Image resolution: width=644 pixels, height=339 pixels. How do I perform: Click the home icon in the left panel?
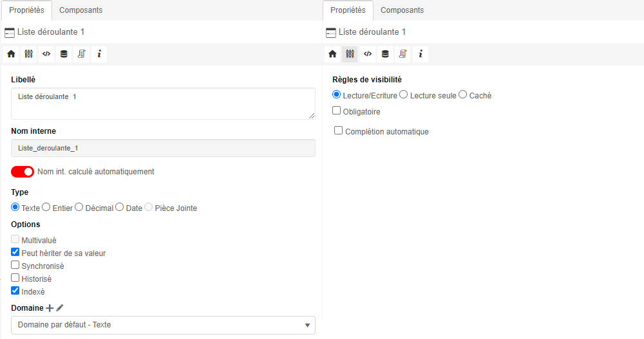coord(11,54)
